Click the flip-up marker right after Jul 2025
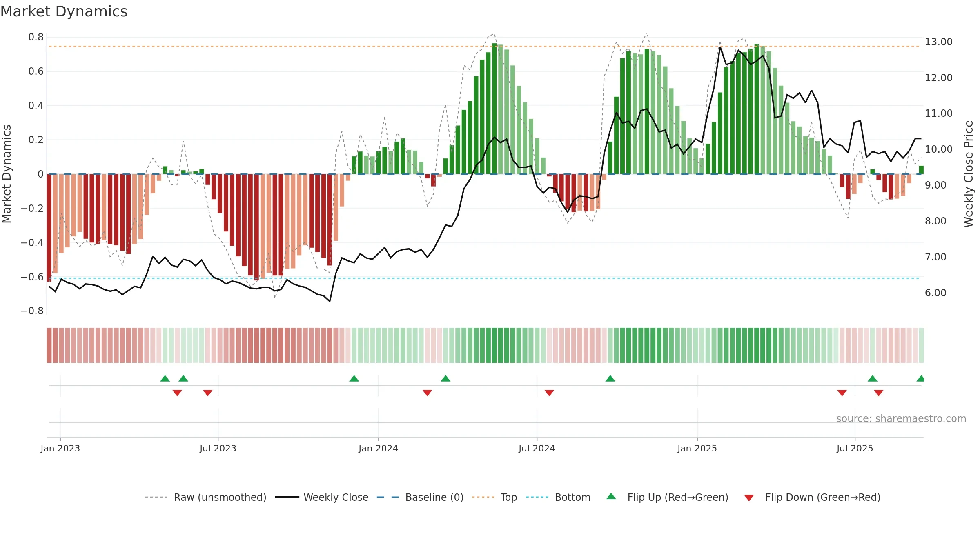980x551 pixels. coord(873,378)
